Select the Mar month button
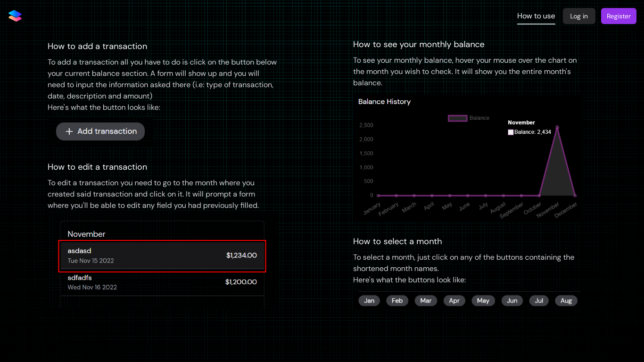Screen dimensions: 644x362 tap(426, 300)
